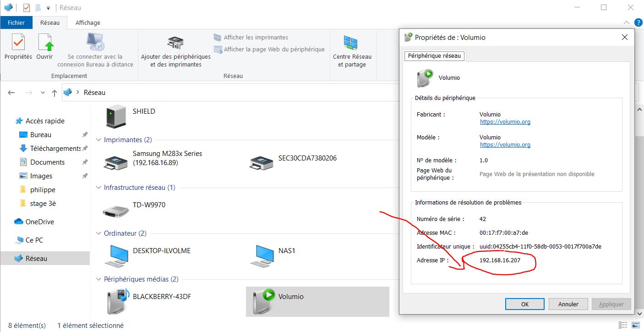Image resolution: width=644 pixels, height=332 pixels.
Task: Click the new folder quick access icon
Action: 38,8
